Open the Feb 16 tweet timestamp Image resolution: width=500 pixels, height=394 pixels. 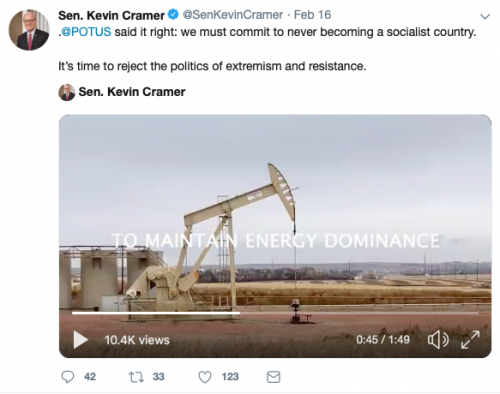pyautogui.click(x=312, y=15)
